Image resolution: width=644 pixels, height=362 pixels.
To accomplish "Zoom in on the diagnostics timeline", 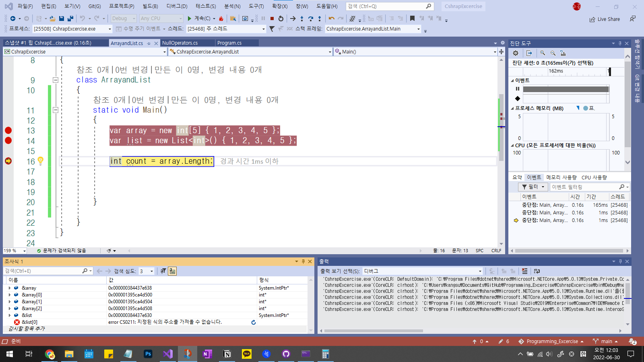I will [543, 53].
